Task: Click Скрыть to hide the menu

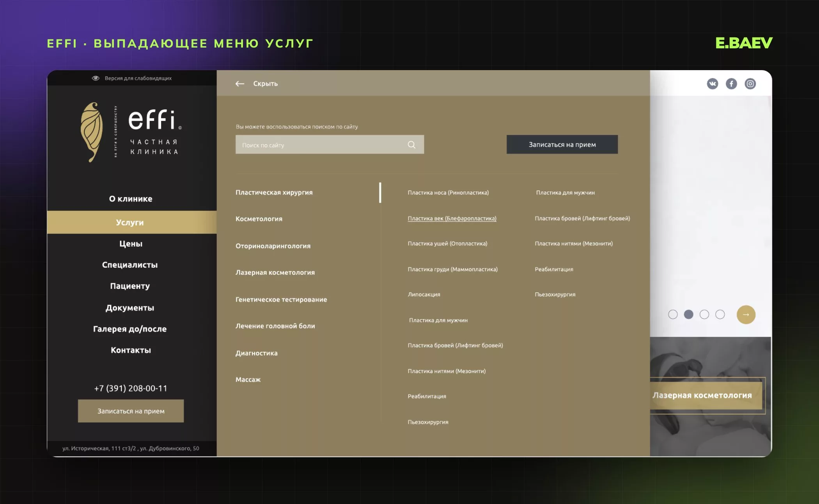Action: pyautogui.click(x=266, y=84)
